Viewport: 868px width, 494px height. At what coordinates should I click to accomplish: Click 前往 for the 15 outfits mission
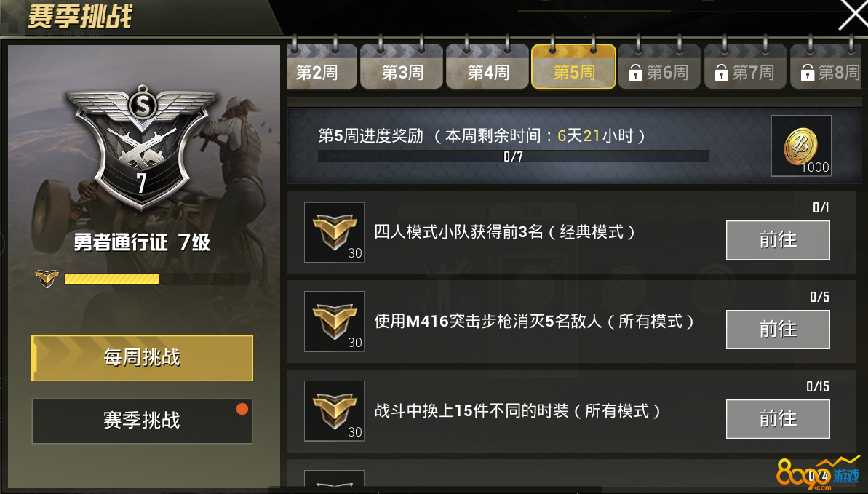point(778,418)
